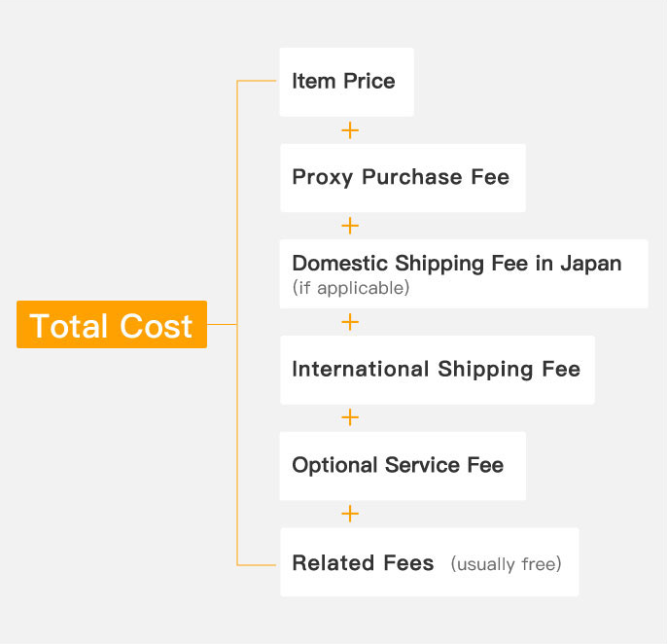Click the plus sign below International Shipping Fee
The height and width of the screenshot is (644, 667).
click(x=350, y=417)
